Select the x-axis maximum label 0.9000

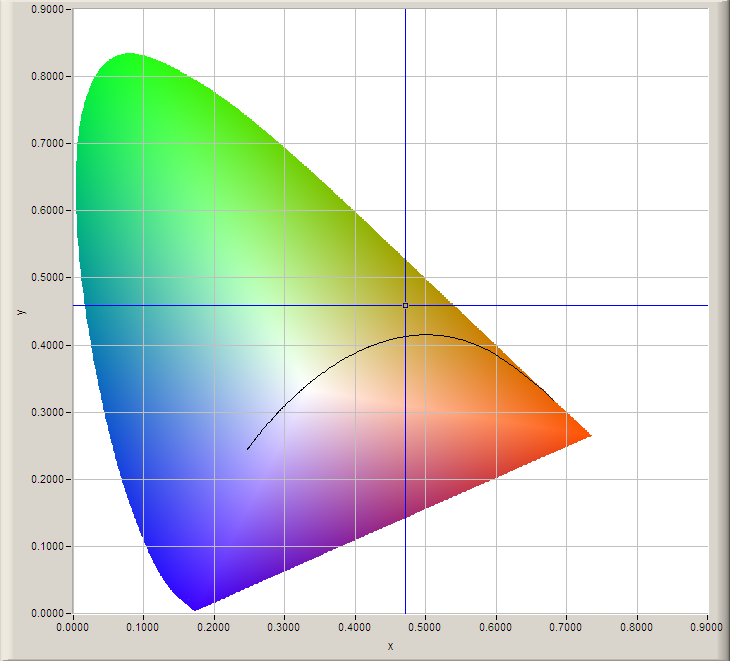pos(707,627)
